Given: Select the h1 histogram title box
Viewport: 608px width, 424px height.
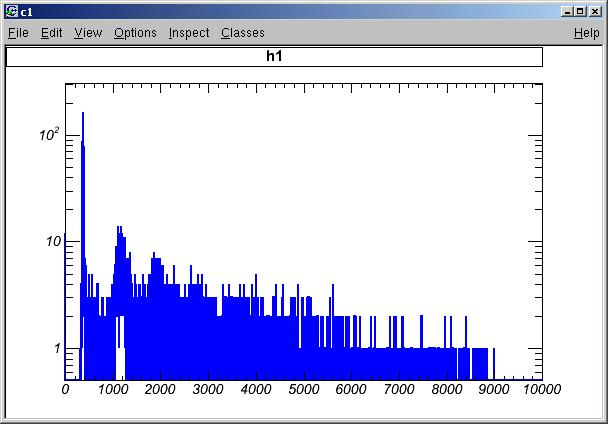Looking at the screenshot, I should click(274, 57).
